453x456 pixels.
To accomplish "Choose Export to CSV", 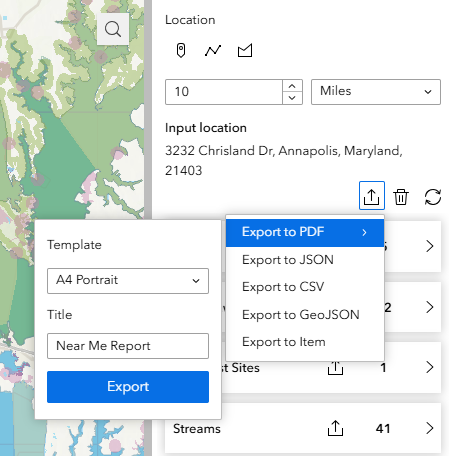I will pyautogui.click(x=305, y=287).
